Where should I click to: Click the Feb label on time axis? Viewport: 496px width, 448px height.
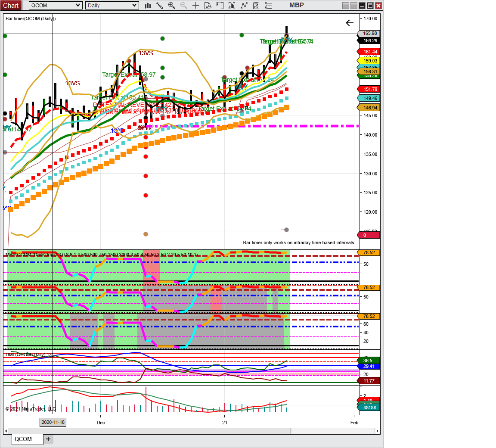(354, 423)
